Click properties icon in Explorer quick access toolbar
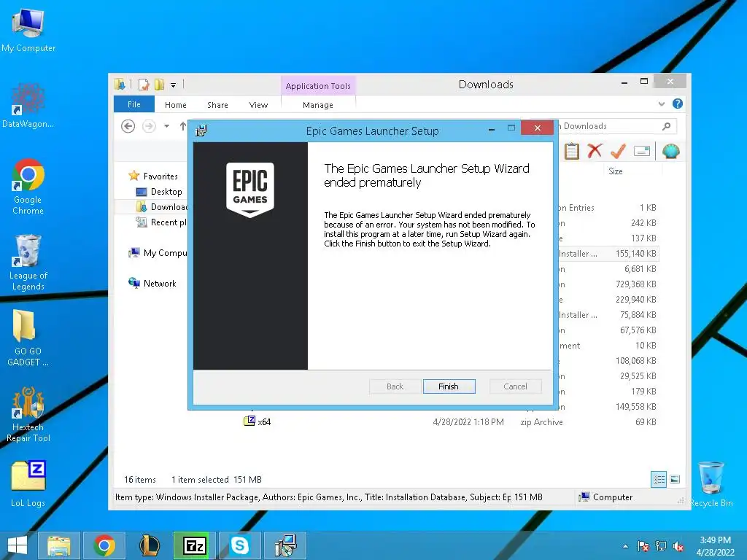 tap(144, 85)
